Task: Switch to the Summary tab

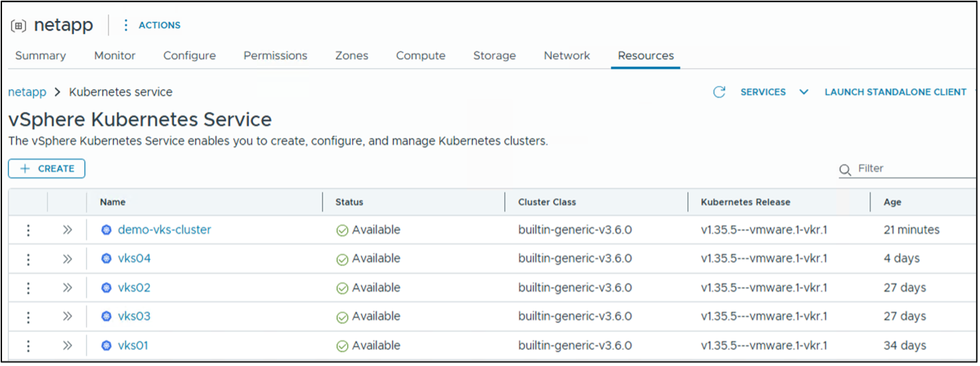Action: (40, 56)
